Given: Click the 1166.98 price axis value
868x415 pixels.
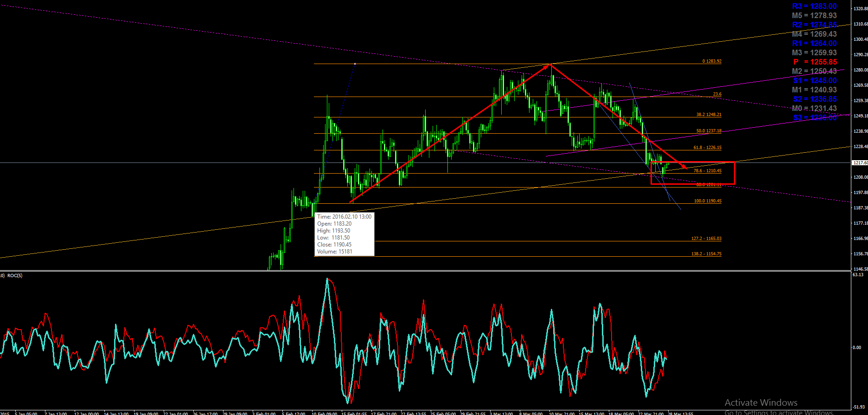Looking at the screenshot, I should [x=861, y=239].
